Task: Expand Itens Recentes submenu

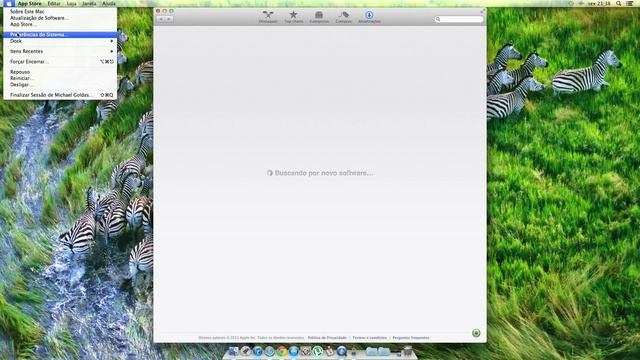Action: coord(60,51)
